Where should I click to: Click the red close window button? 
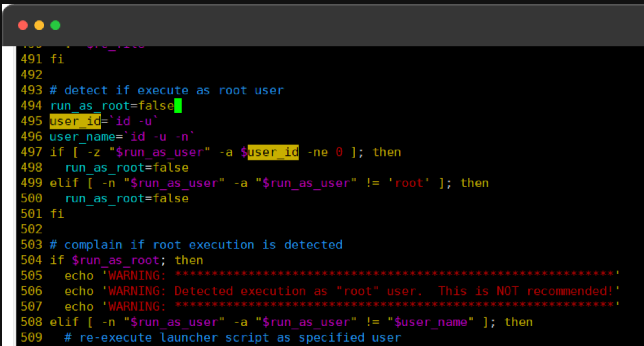[23, 26]
